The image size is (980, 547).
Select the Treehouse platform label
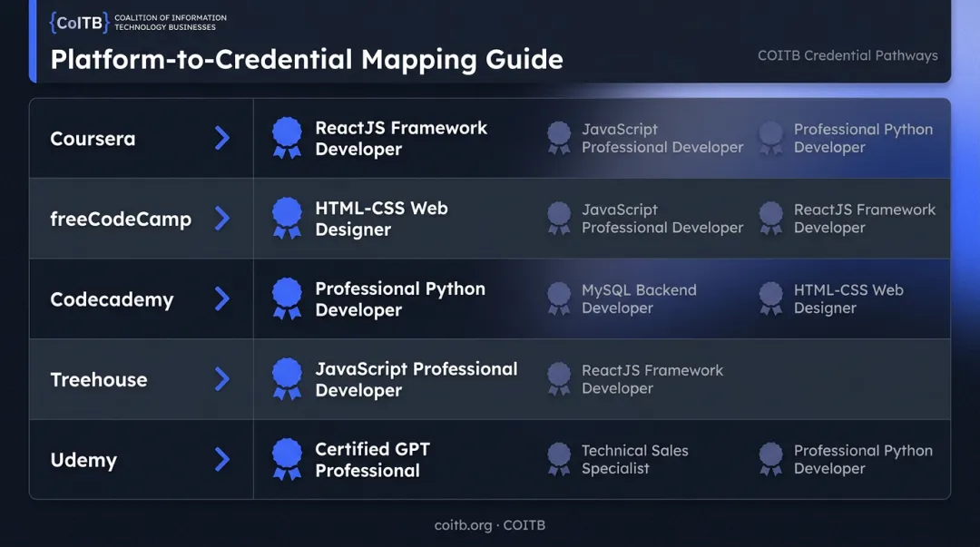(99, 379)
